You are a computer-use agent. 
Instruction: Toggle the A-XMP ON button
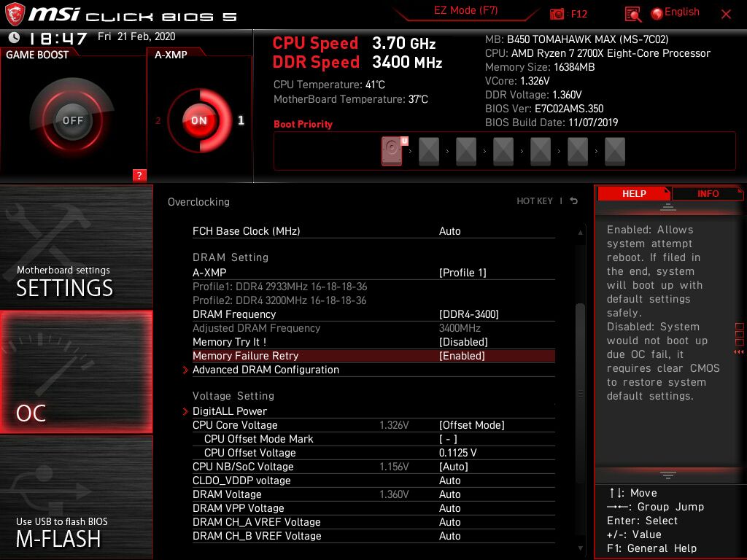[199, 120]
